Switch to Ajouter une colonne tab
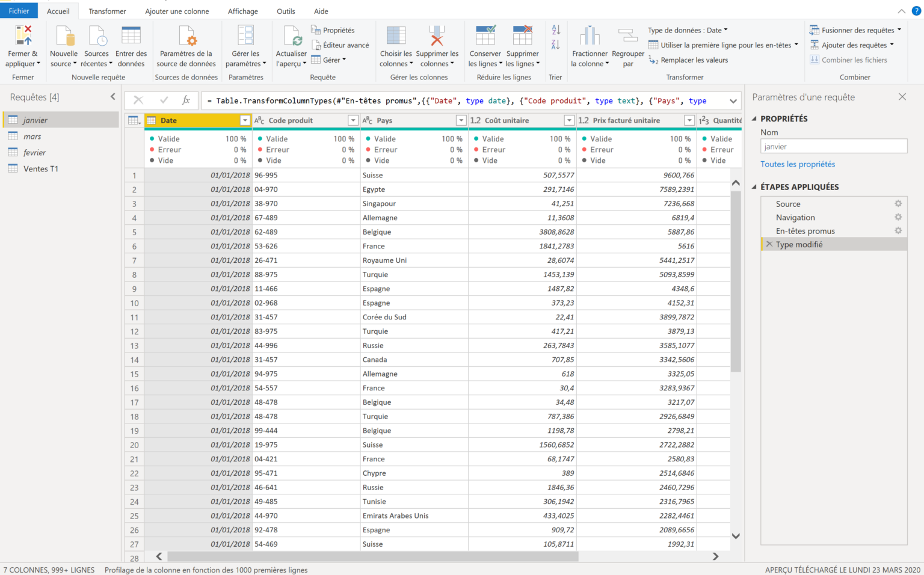Viewport: 924px width, 575px height. coord(177,11)
